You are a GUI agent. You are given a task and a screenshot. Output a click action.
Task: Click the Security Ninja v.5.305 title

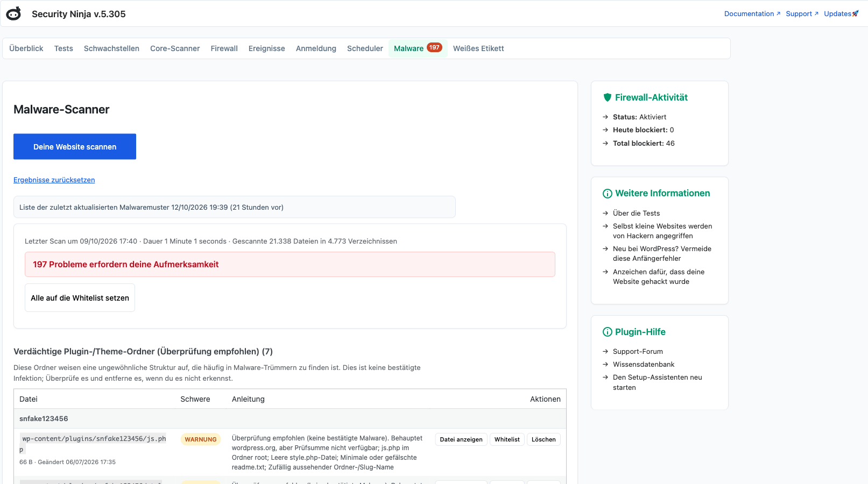pyautogui.click(x=79, y=14)
